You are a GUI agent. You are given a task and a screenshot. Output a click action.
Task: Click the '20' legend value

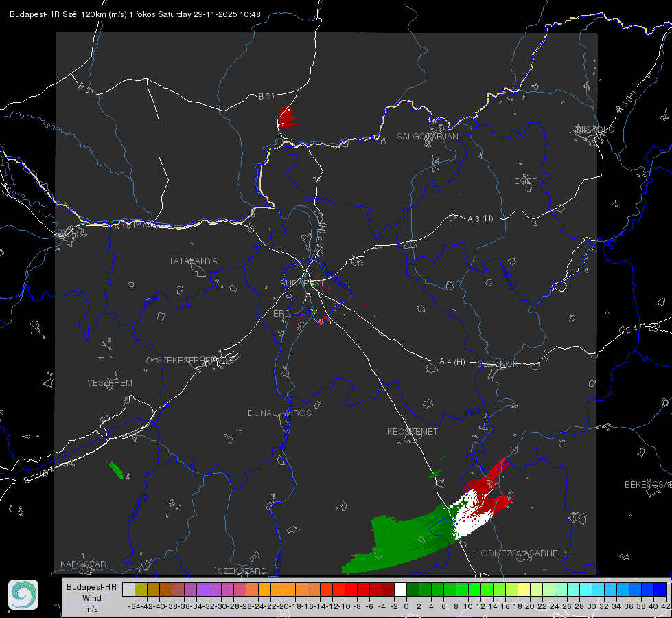click(530, 606)
